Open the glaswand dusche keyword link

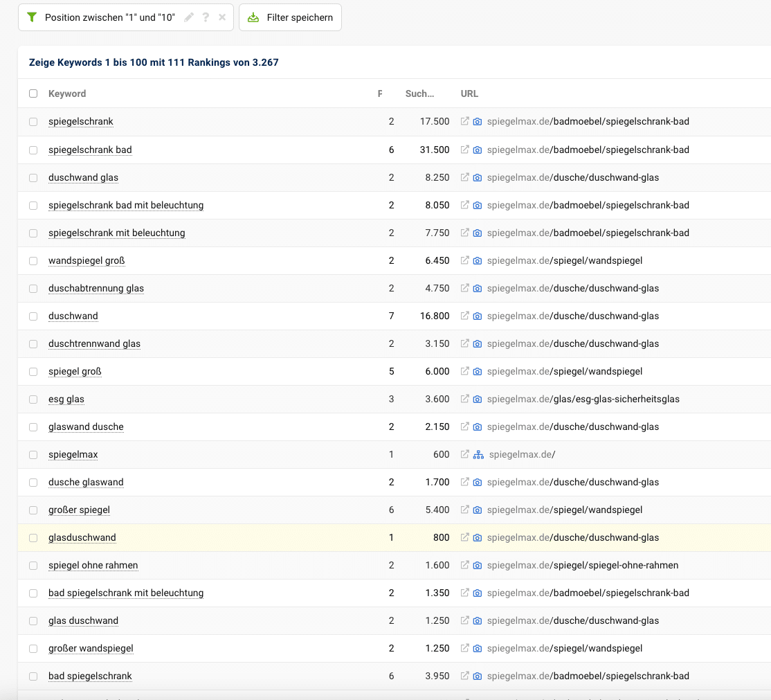click(x=86, y=427)
